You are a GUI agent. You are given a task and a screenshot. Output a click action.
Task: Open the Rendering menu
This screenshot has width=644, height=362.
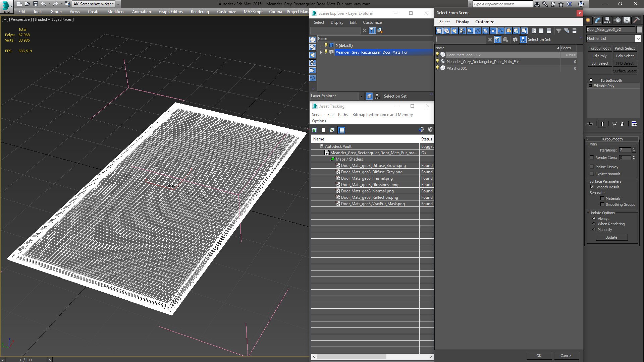(200, 11)
